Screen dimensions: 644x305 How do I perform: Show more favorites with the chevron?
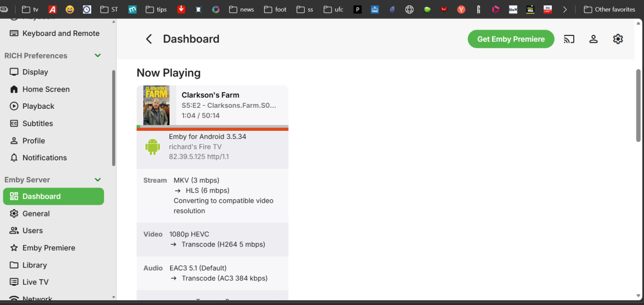565,9
